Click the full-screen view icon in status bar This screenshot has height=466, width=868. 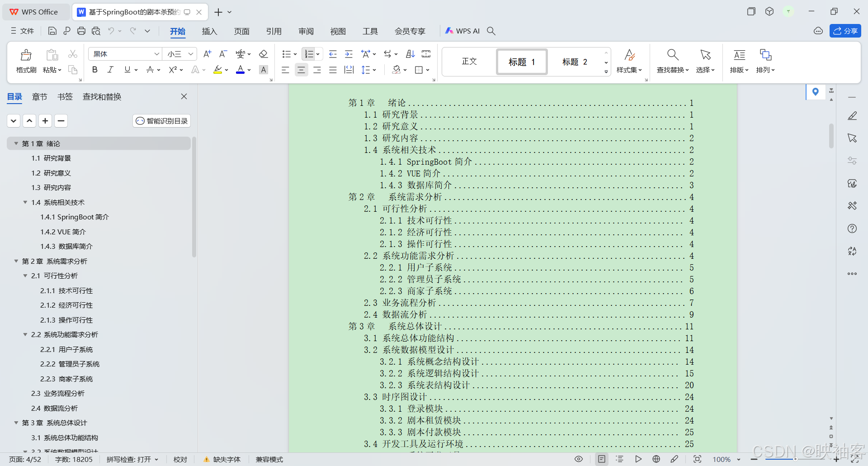[x=698, y=459]
